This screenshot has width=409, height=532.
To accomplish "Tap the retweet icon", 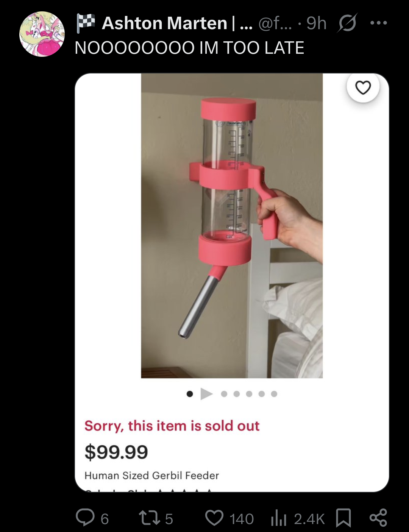I will pyautogui.click(x=149, y=518).
